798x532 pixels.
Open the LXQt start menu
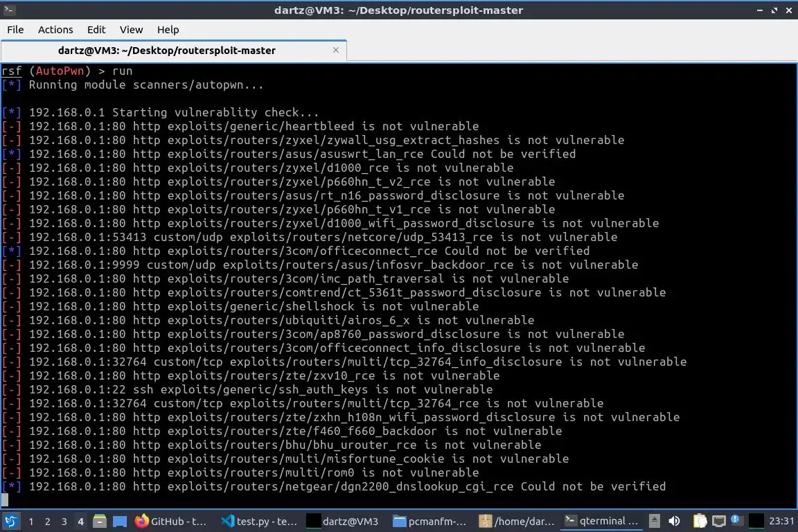(x=10, y=521)
